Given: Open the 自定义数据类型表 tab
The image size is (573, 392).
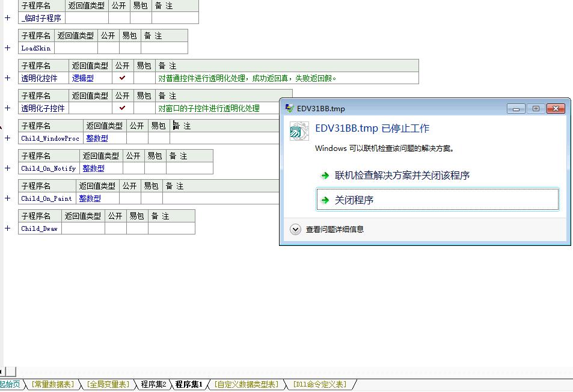Looking at the screenshot, I should tap(247, 384).
